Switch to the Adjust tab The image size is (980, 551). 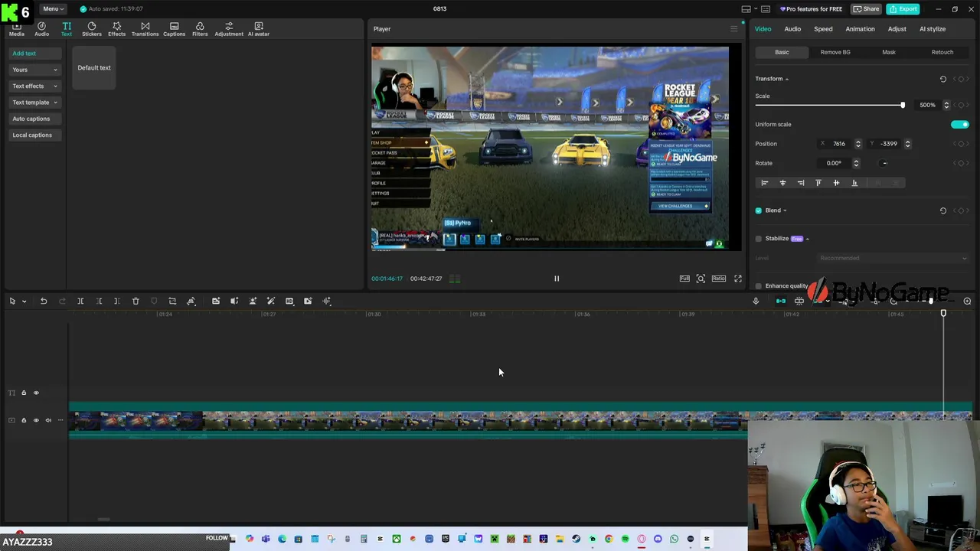(x=897, y=29)
